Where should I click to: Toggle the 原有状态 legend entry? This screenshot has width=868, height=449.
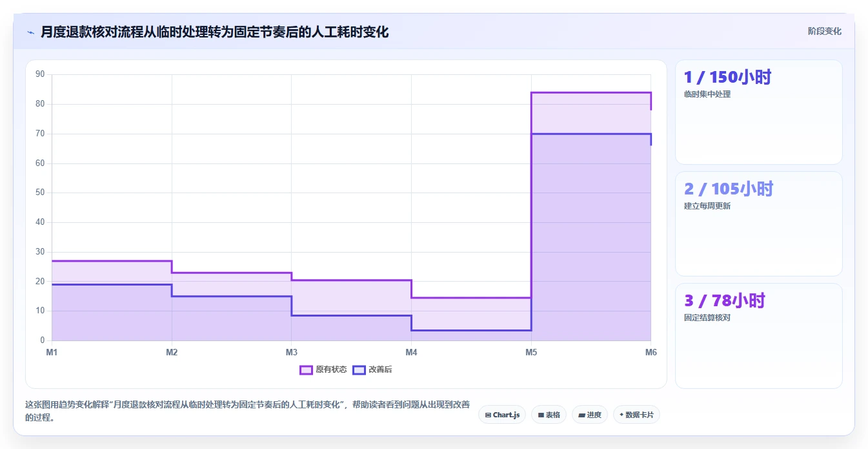point(323,370)
